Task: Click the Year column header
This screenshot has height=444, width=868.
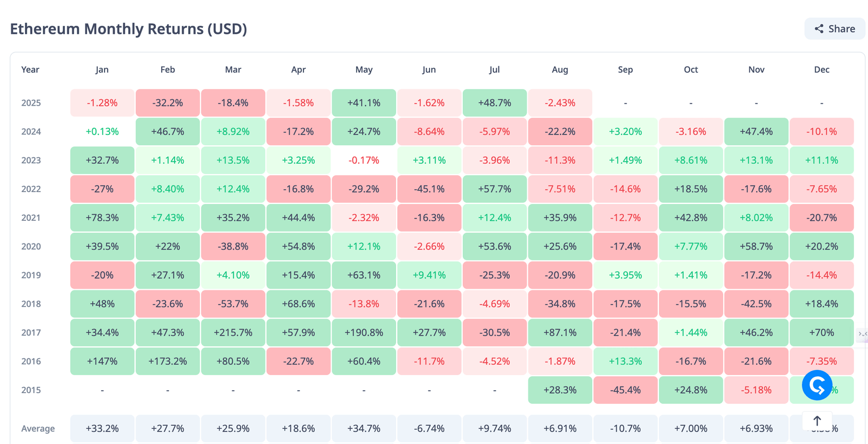Action: coord(31,69)
